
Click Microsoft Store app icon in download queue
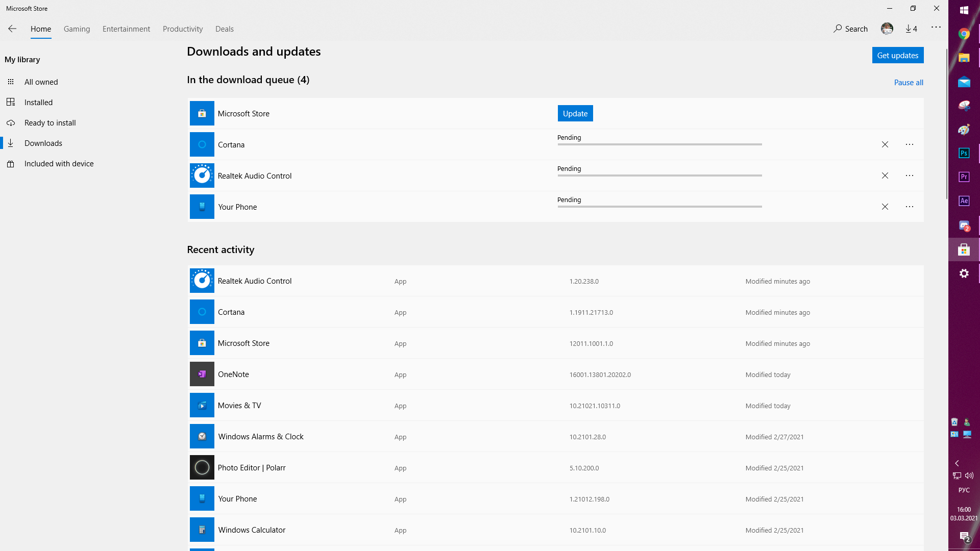(202, 113)
